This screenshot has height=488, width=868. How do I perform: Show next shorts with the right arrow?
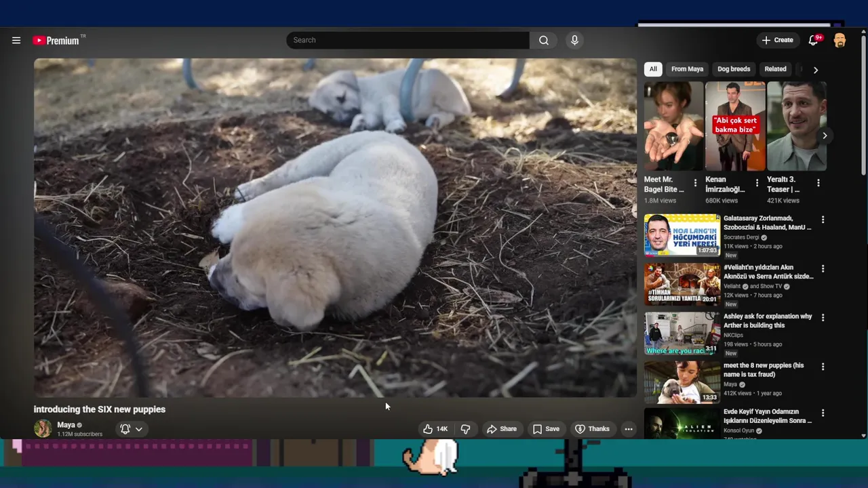pyautogui.click(x=825, y=136)
